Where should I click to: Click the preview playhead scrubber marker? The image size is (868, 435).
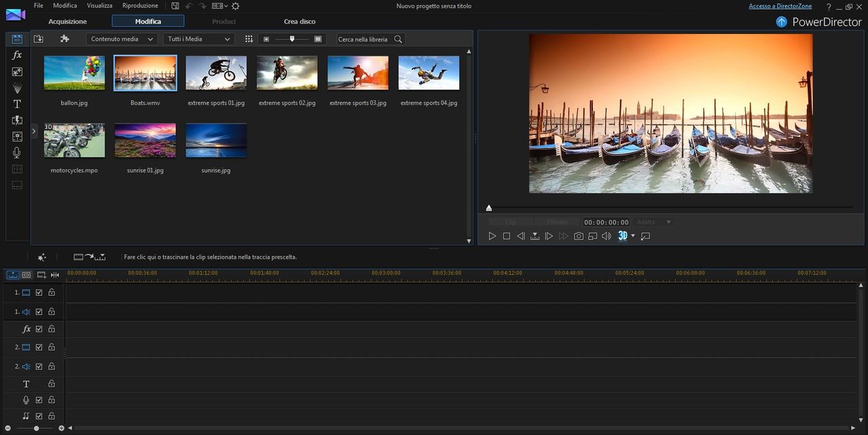488,207
